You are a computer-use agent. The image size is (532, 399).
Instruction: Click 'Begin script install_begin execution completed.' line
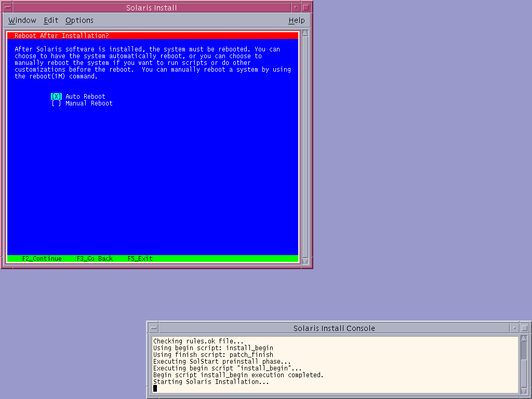[238, 375]
